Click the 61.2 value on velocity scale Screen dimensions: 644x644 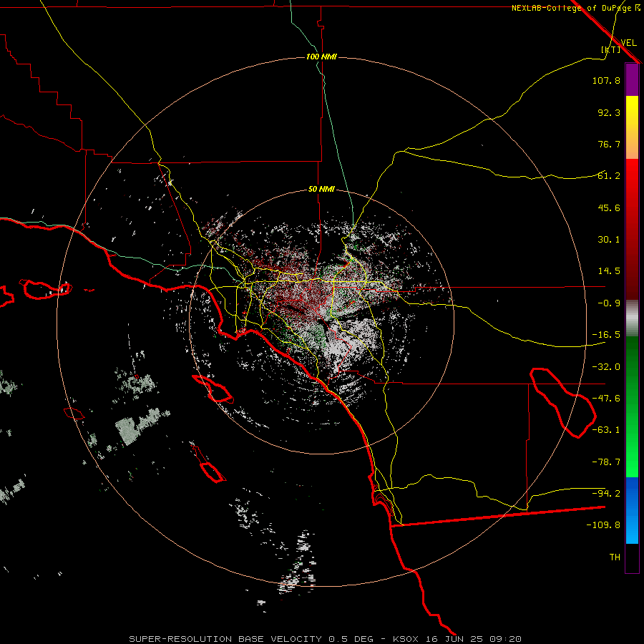pyautogui.click(x=609, y=176)
